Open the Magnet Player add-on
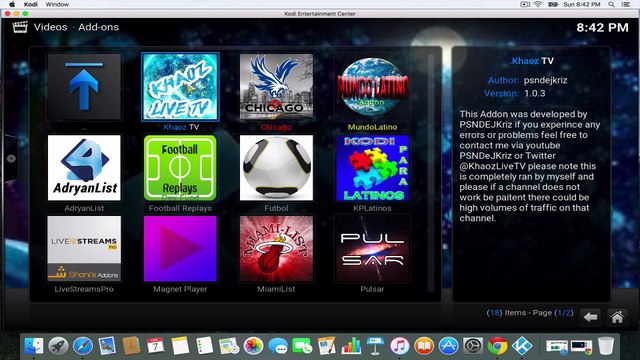This screenshot has height=360, width=640. [180, 249]
